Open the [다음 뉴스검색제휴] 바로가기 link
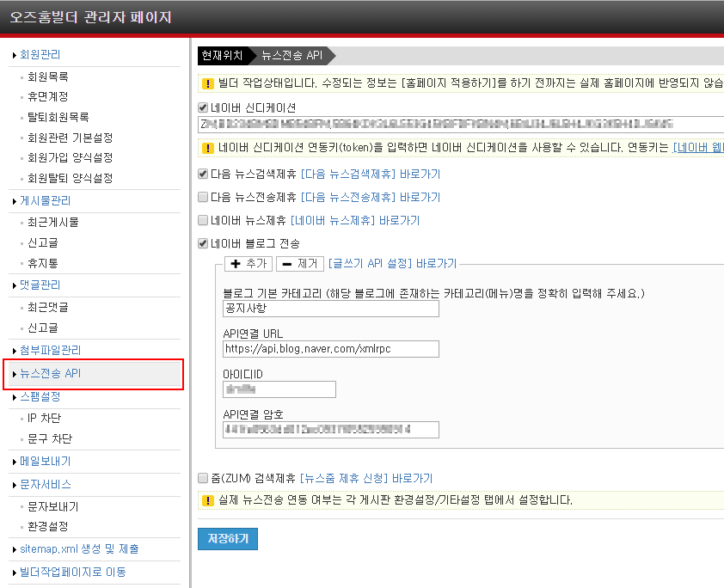 [x=370, y=175]
